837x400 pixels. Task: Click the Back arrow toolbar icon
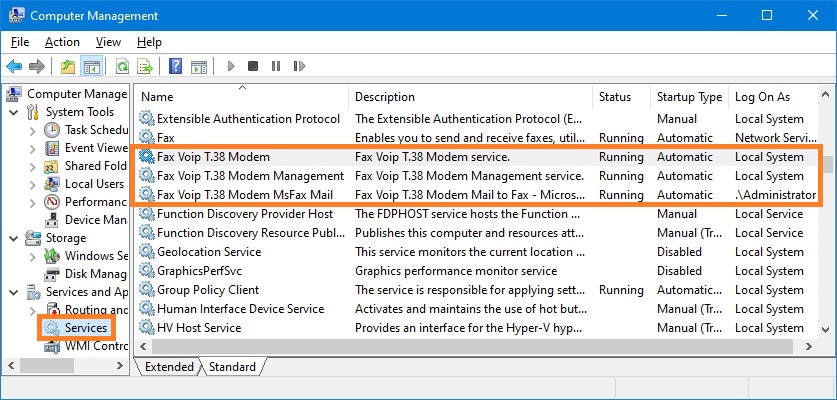(14, 66)
